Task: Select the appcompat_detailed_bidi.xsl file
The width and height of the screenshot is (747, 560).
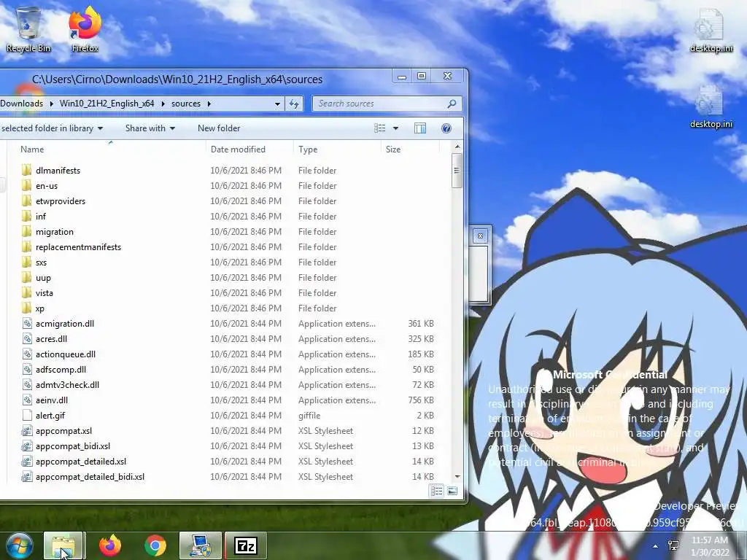Action: click(228, 477)
